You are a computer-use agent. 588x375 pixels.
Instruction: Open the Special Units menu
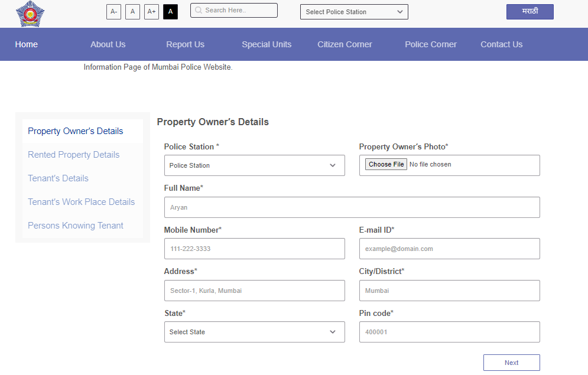267,44
